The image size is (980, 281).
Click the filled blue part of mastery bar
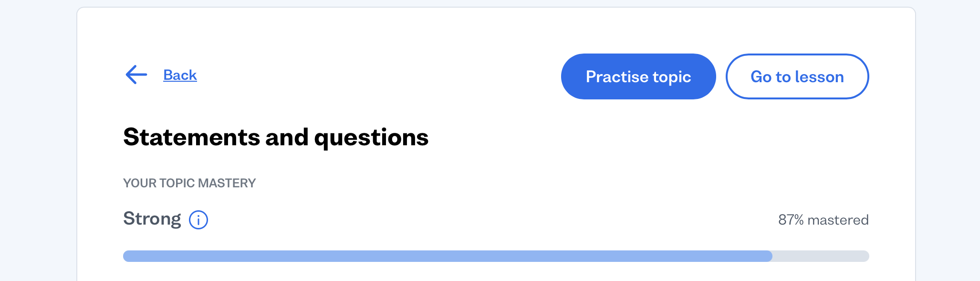pos(448,256)
